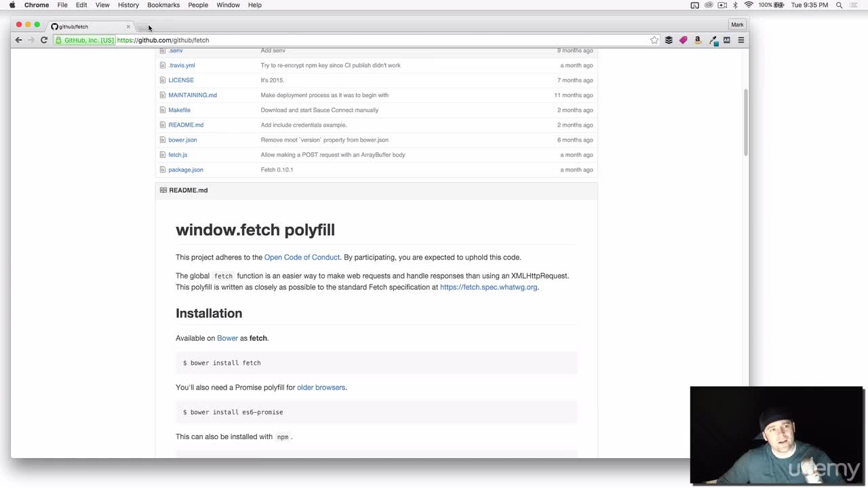Click the browser forward arrow

tap(31, 40)
